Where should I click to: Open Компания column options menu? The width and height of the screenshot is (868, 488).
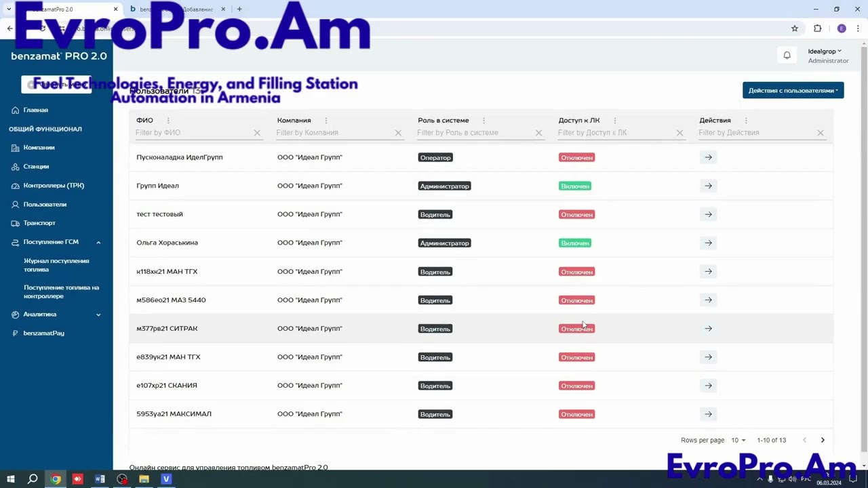pos(325,121)
